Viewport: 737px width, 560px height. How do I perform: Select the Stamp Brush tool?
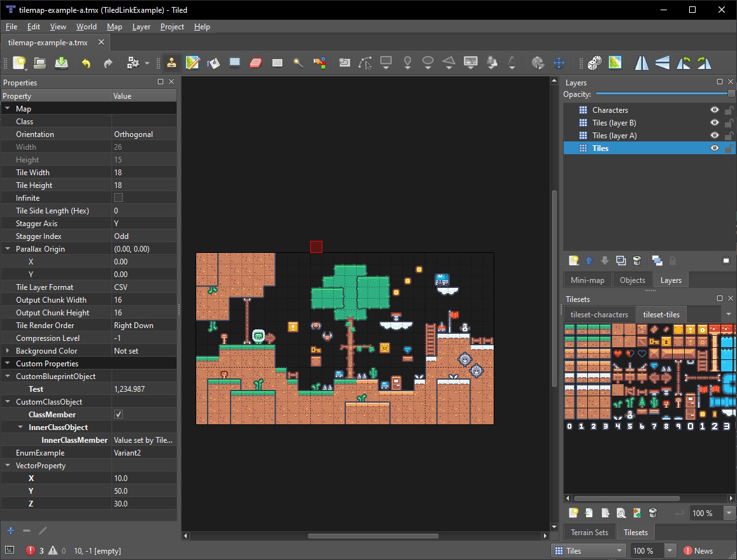(171, 62)
